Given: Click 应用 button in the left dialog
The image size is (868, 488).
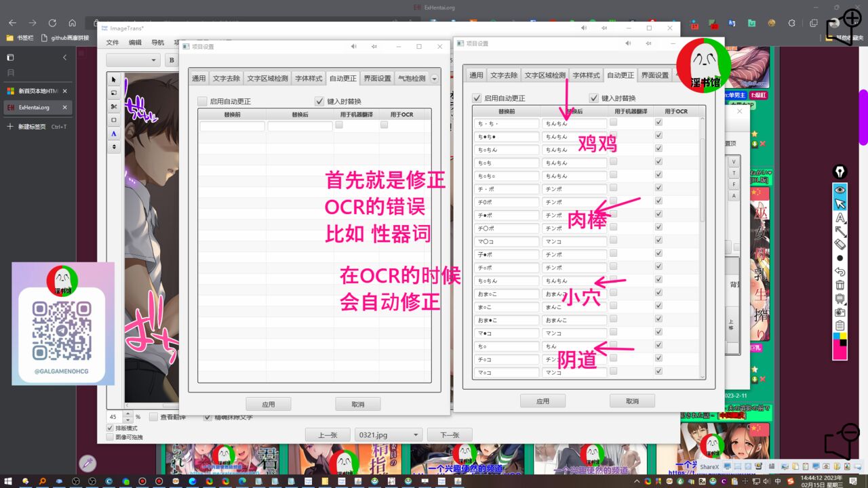Looking at the screenshot, I should pyautogui.click(x=268, y=404).
